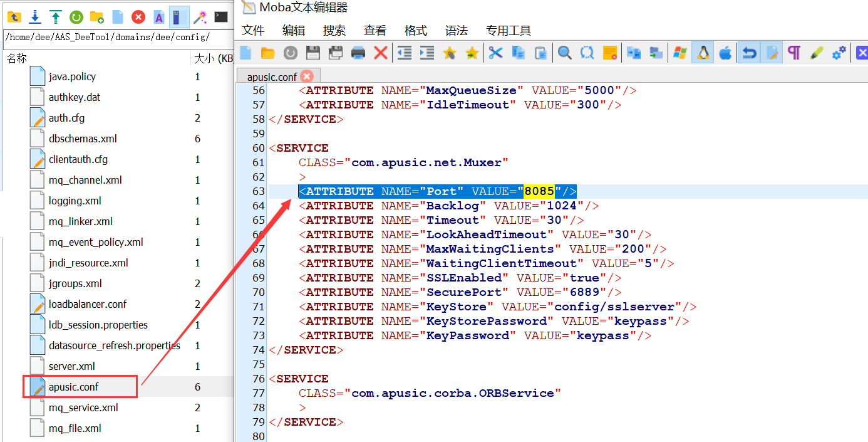Open the Find magnifier tool
The width and height of the screenshot is (868, 442).
564,53
